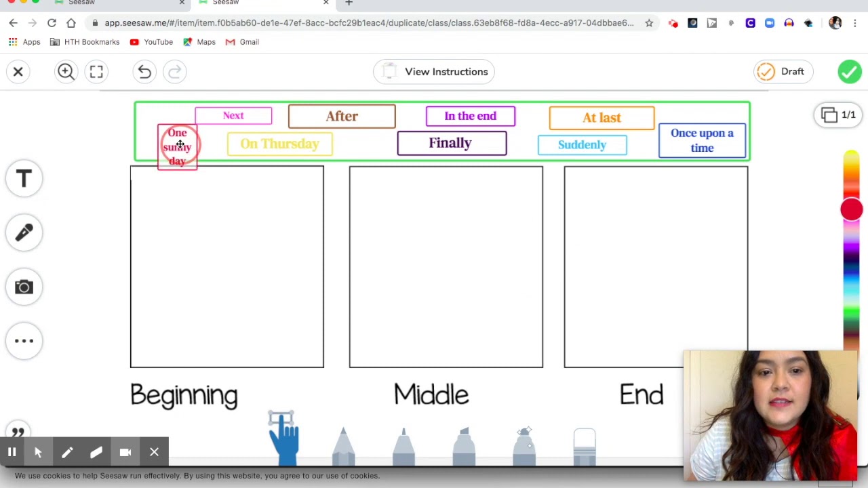Reload the browser page

point(52,23)
